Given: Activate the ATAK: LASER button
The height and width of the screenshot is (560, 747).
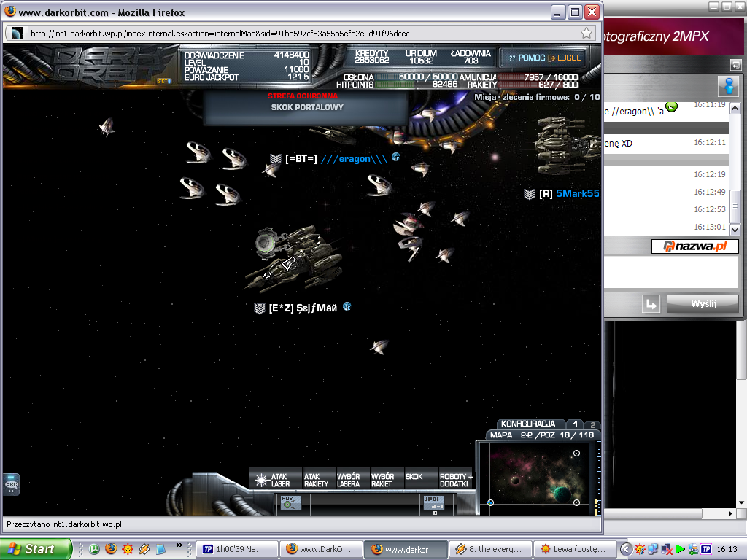Looking at the screenshot, I should pyautogui.click(x=275, y=480).
